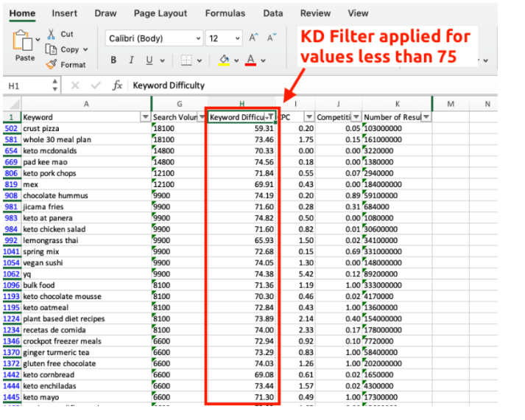Open the Data tab
The width and height of the screenshot is (525, 420).
[273, 13]
